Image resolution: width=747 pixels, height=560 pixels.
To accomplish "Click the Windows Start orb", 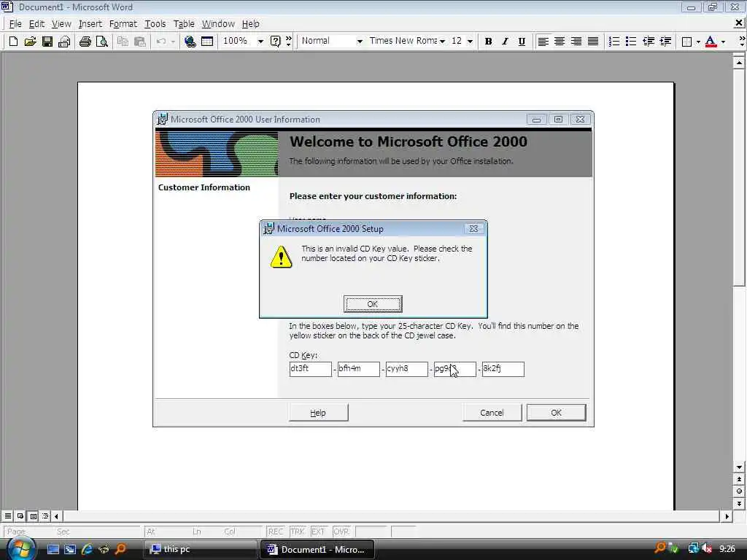I will [21, 548].
